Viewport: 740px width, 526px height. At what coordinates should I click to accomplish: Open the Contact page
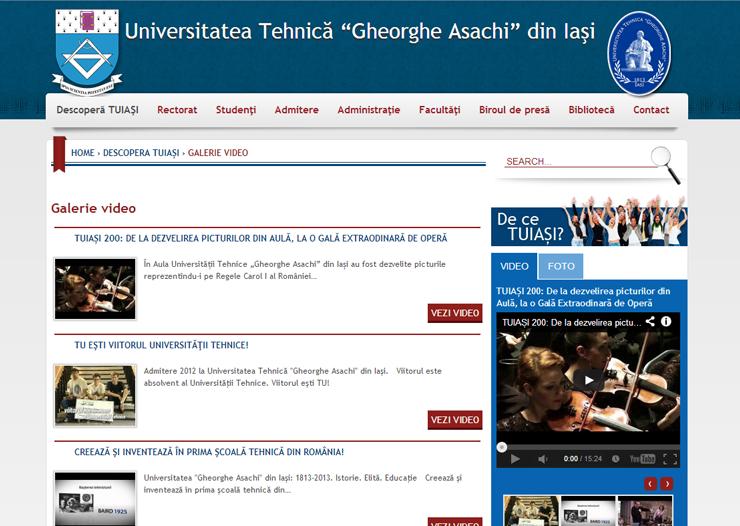651,110
